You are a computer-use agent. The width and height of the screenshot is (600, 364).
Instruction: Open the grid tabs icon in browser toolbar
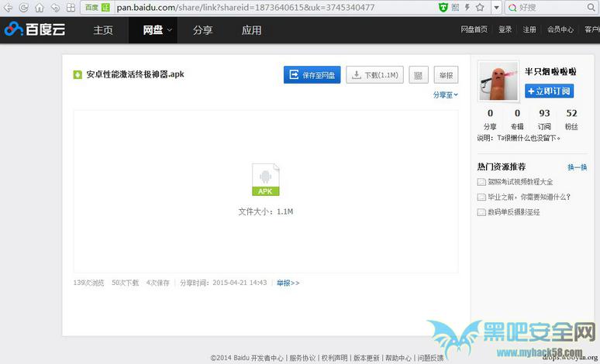71,7
